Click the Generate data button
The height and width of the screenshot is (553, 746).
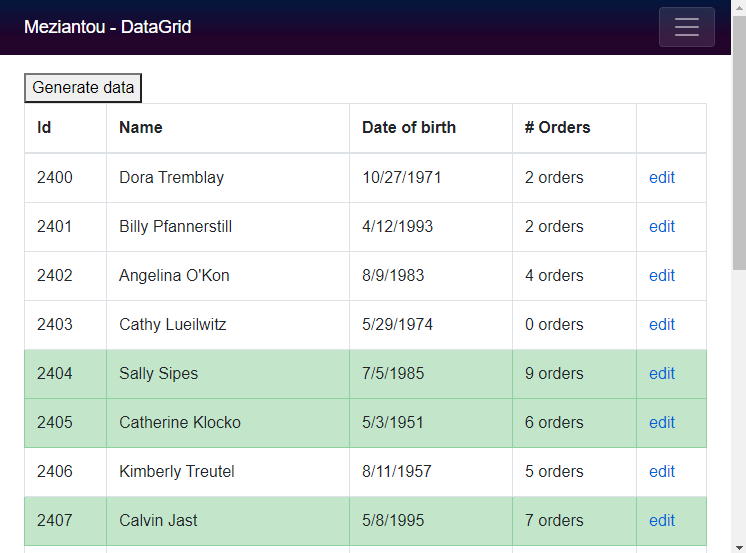click(x=83, y=88)
